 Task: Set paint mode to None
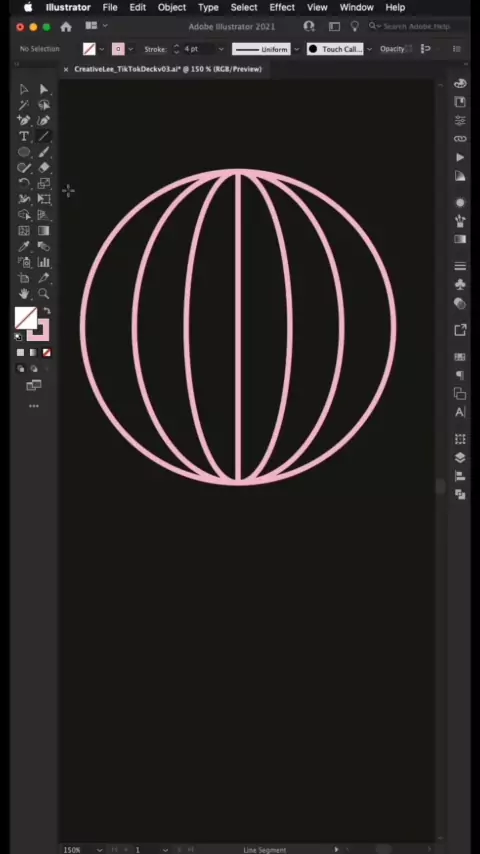click(x=47, y=353)
